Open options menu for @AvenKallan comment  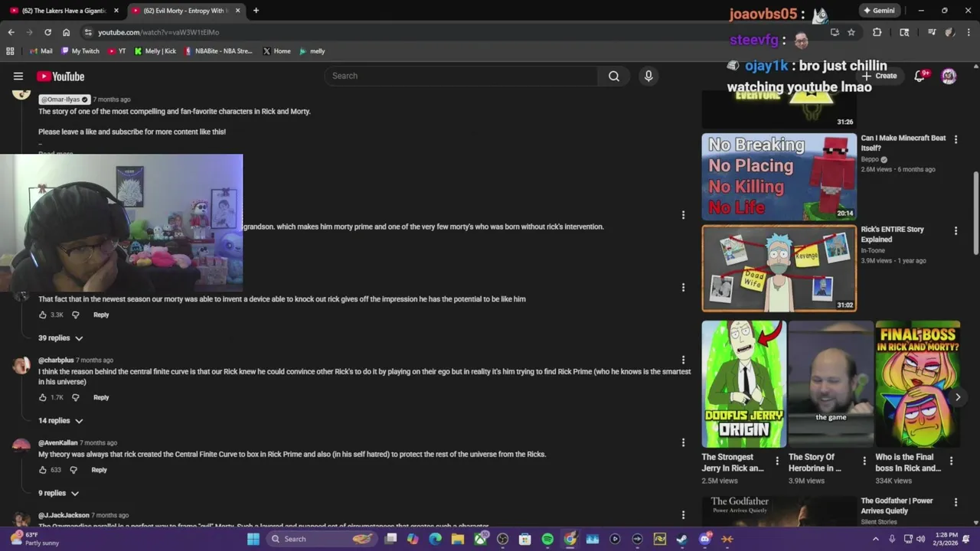683,442
